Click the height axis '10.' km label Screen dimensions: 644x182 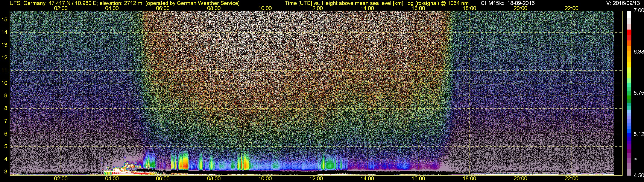[5, 83]
